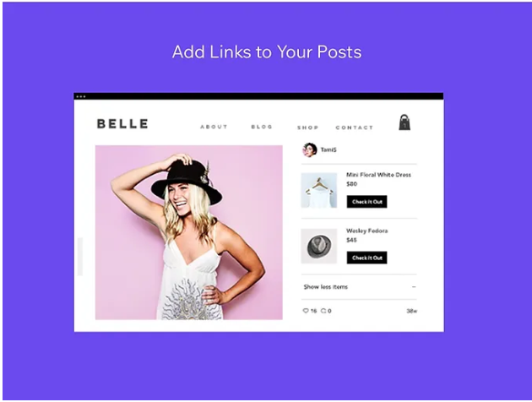Screen dimensions: 532x402
Task: Collapse list with Show less items
Action: pos(325,286)
